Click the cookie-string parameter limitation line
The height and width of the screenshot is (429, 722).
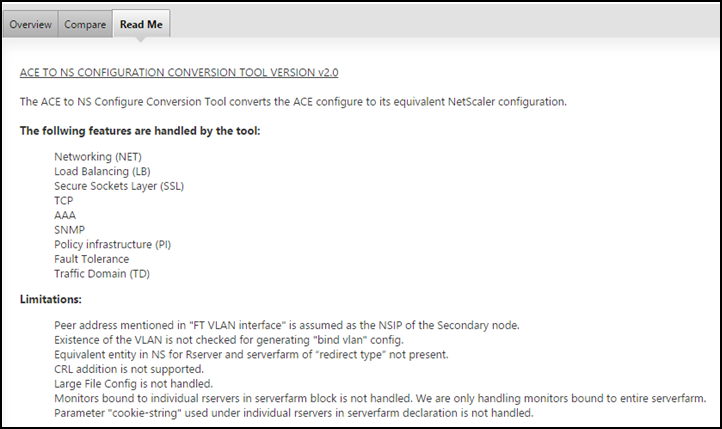tap(294, 412)
